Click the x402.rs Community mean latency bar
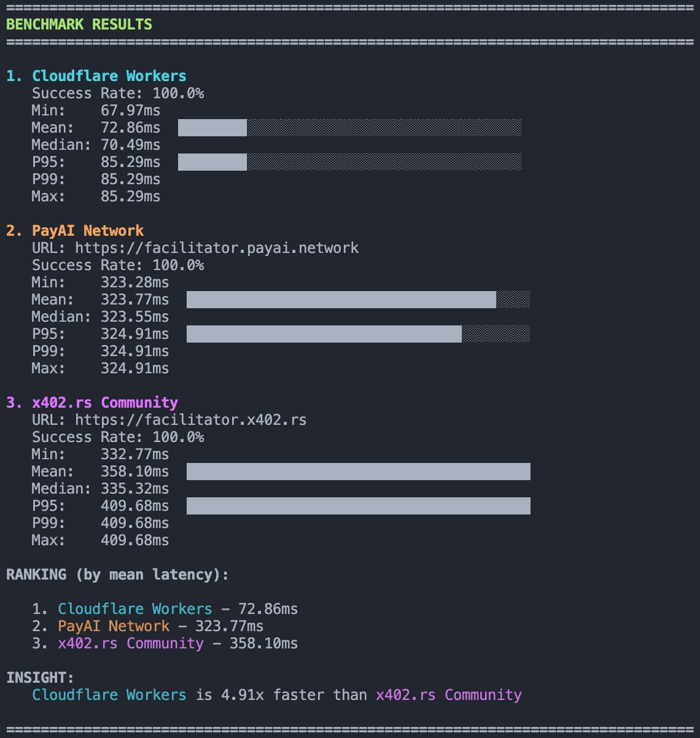This screenshot has height=738, width=700. 358,472
